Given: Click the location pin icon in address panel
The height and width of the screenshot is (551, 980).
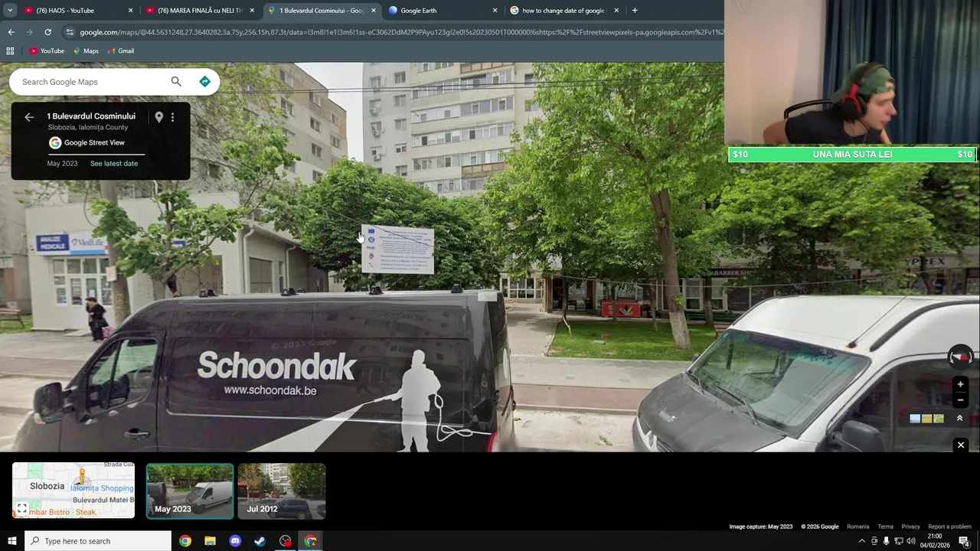Looking at the screenshot, I should [158, 117].
